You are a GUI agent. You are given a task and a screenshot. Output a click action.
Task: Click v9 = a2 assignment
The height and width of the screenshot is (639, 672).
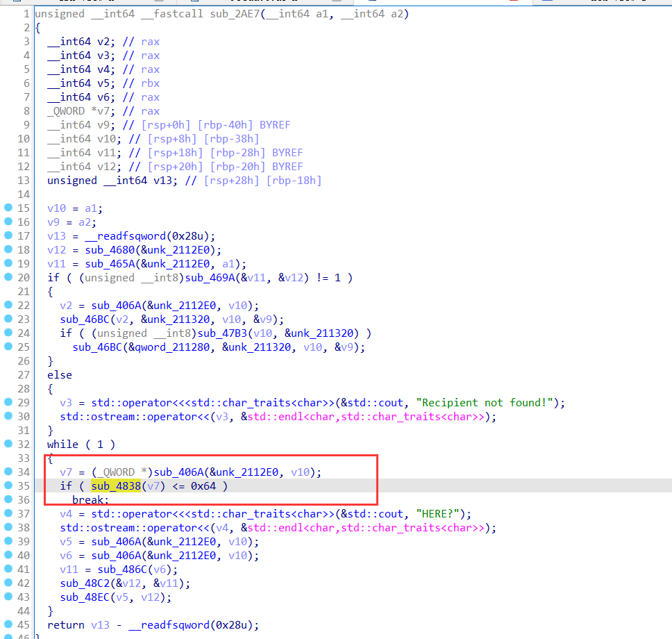(x=72, y=222)
